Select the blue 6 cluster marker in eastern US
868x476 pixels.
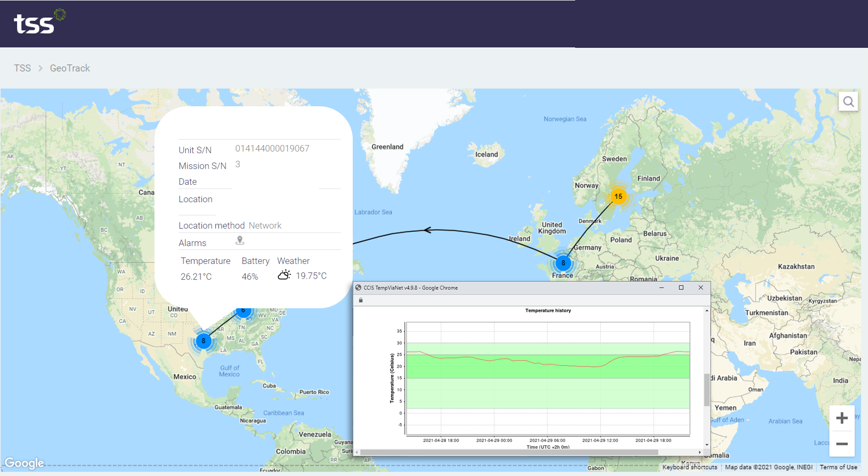[244, 310]
